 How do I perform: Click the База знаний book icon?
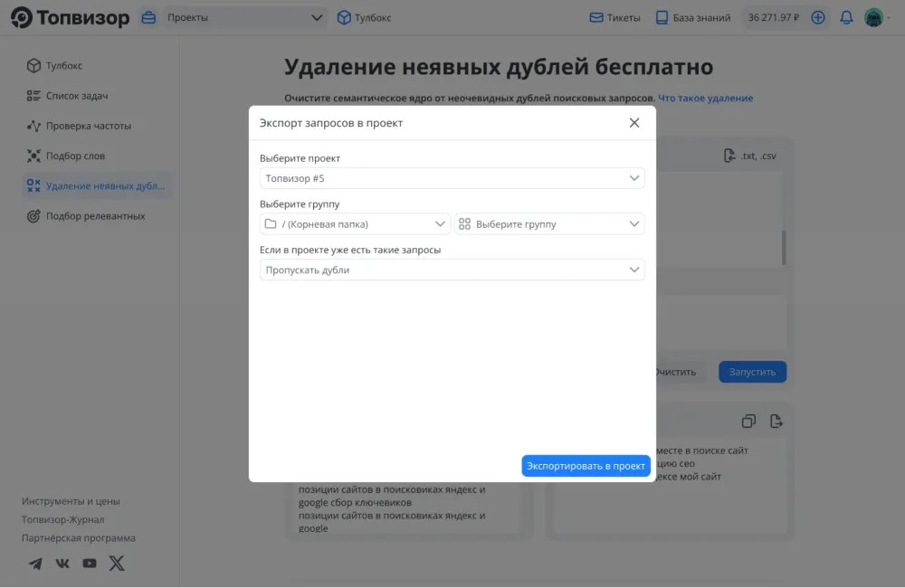[662, 17]
